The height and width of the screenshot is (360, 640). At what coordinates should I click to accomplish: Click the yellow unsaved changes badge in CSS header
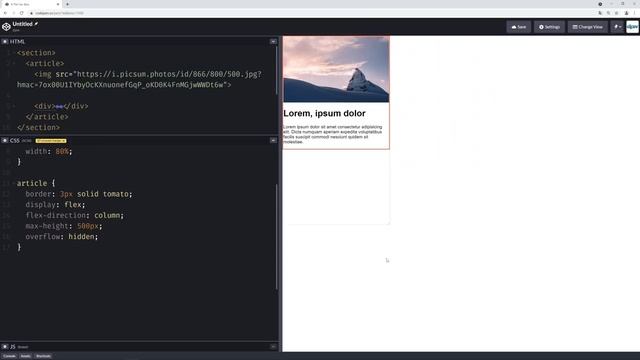[51, 141]
